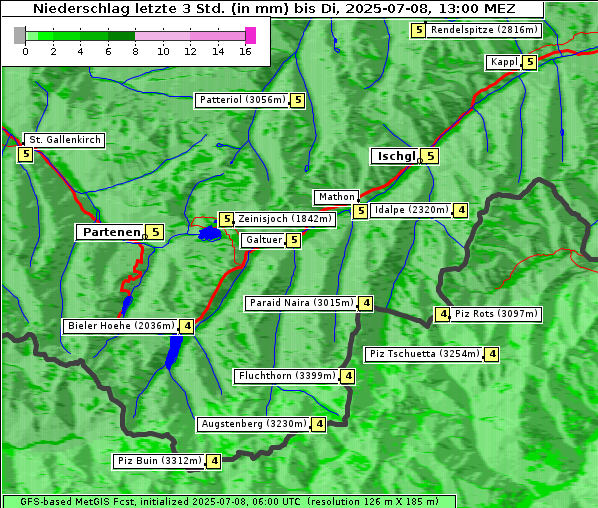Viewport: 598px width, 508px height.
Task: Click precipitation value beside Bieler Hoehe
Action: pyautogui.click(x=186, y=327)
